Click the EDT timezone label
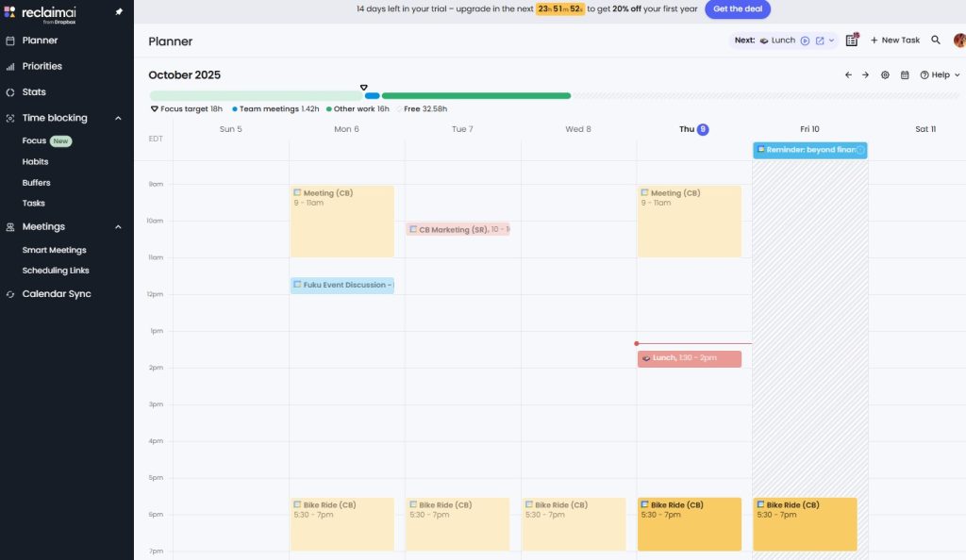The width and height of the screenshot is (966, 560). (x=156, y=140)
